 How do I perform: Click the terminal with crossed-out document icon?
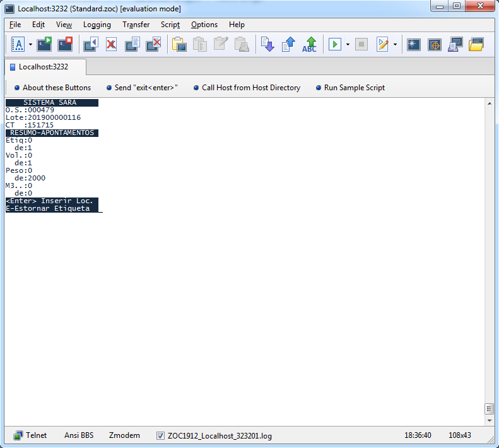(x=153, y=44)
